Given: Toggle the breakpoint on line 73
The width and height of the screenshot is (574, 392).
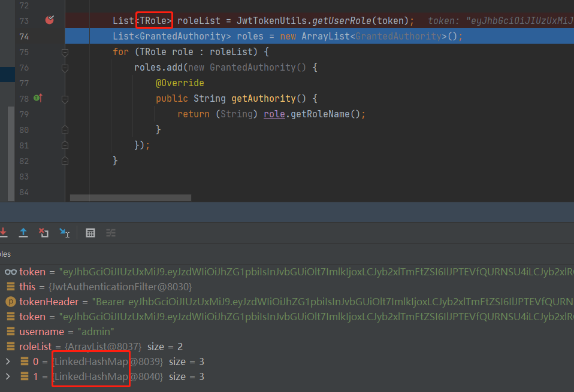Looking at the screenshot, I should pyautogui.click(x=49, y=20).
